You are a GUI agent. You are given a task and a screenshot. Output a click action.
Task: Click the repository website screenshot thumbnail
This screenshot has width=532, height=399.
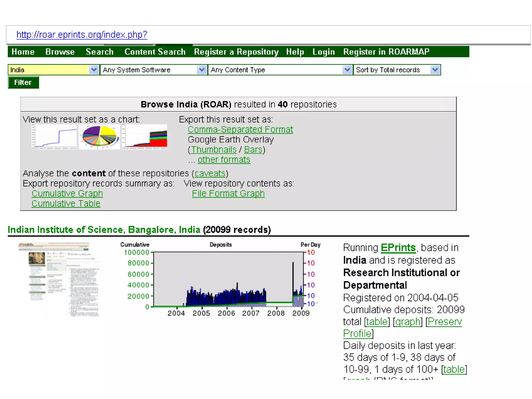pyautogui.click(x=59, y=279)
